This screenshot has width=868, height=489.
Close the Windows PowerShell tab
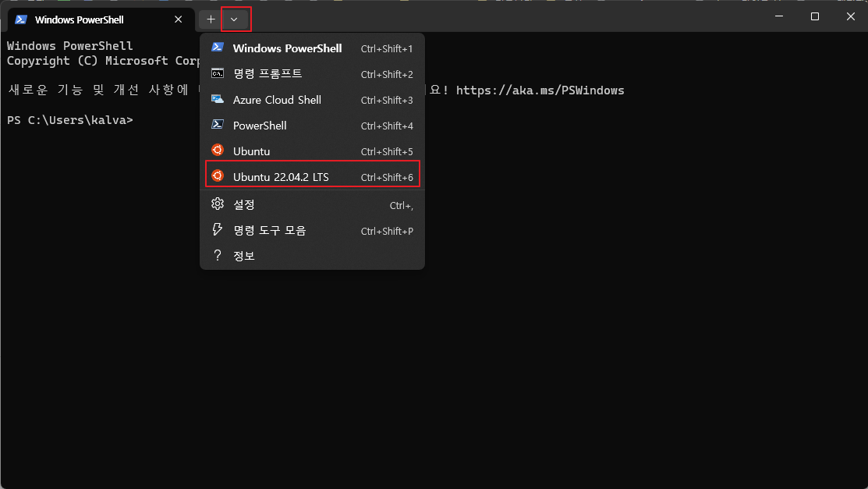179,19
